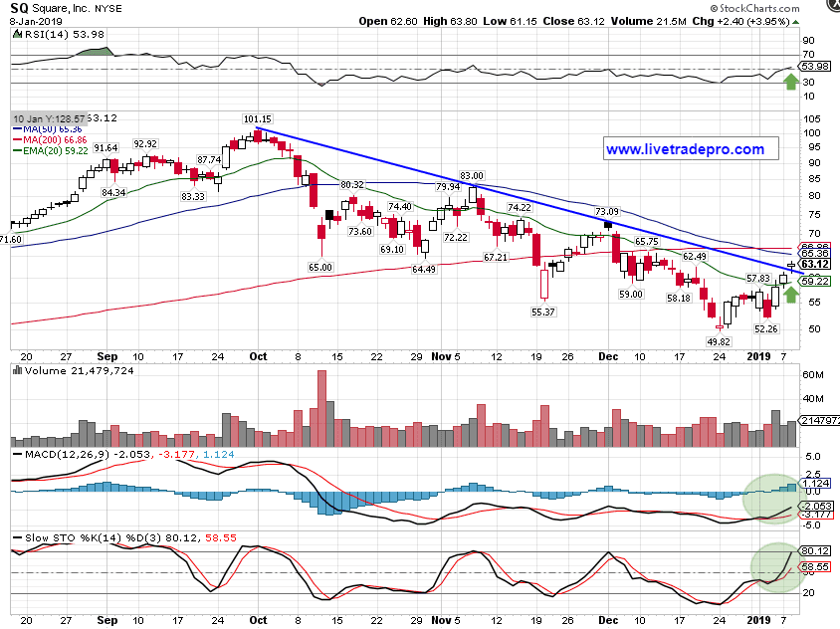The image size is (840, 629).
Task: Click the green arrow in RSI panel
Action: point(790,80)
